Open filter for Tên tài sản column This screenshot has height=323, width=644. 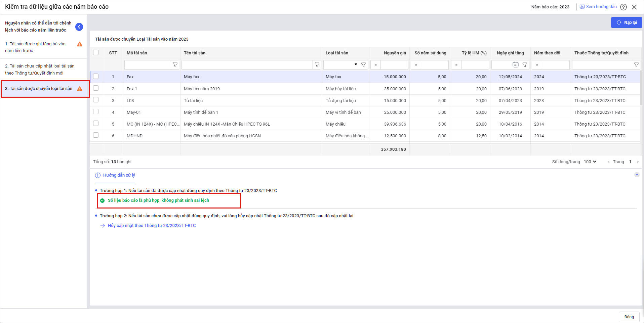coord(317,65)
